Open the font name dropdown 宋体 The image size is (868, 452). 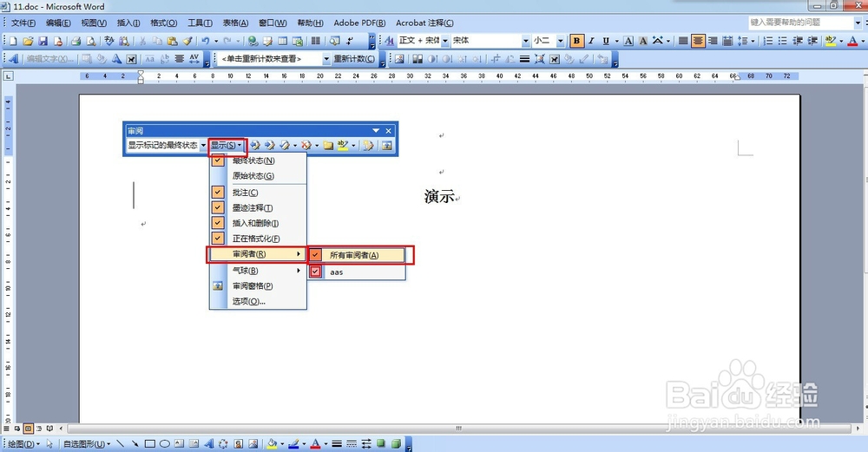tap(525, 41)
